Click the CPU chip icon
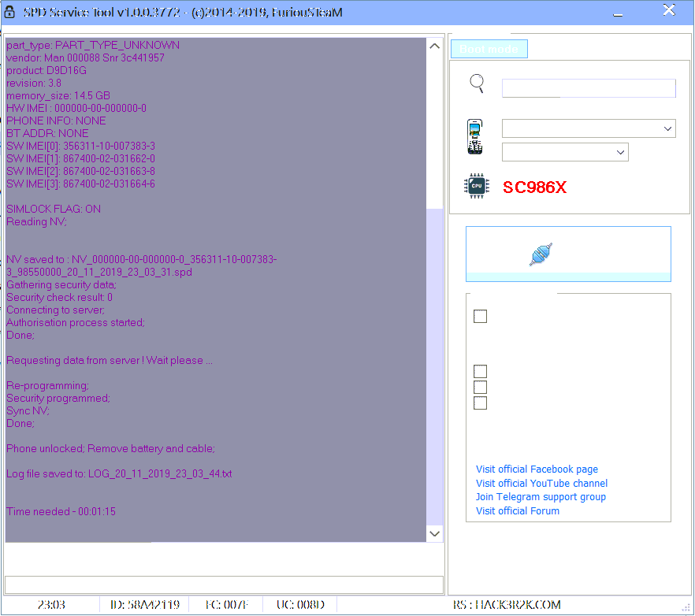695x616 pixels. 477,186
